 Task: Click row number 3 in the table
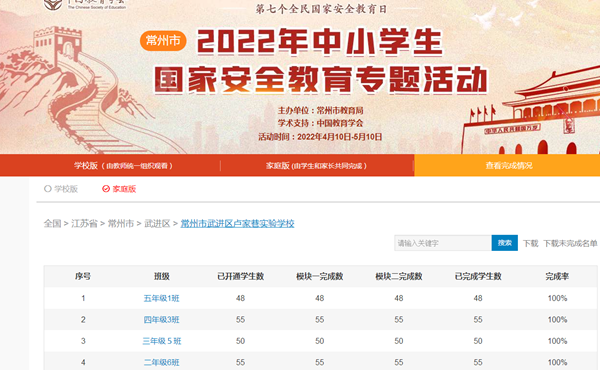83,341
